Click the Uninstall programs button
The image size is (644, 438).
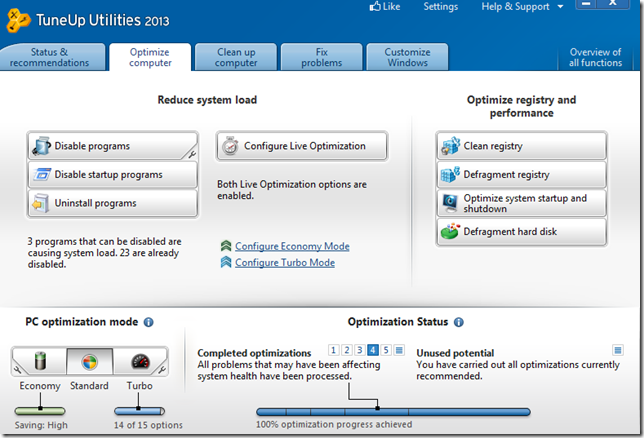coord(113,203)
